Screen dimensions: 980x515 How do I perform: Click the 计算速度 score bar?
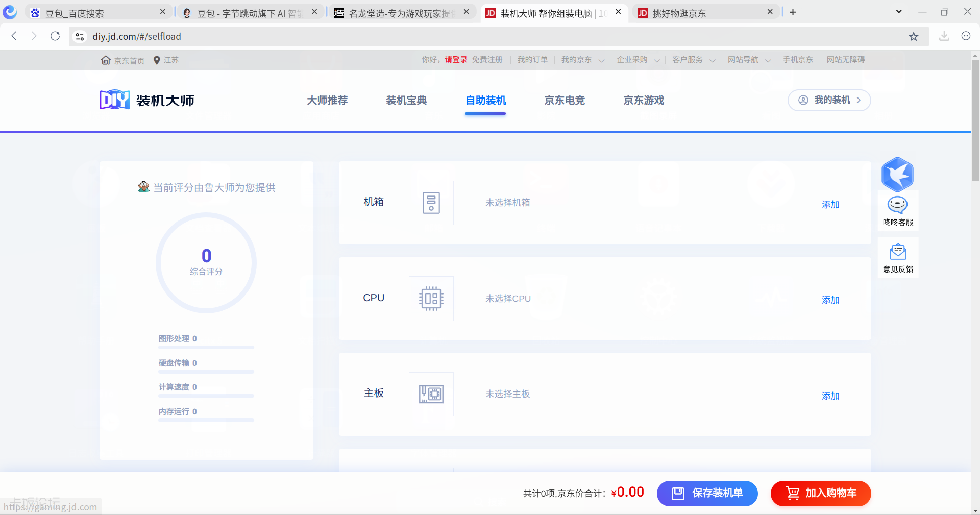click(206, 396)
